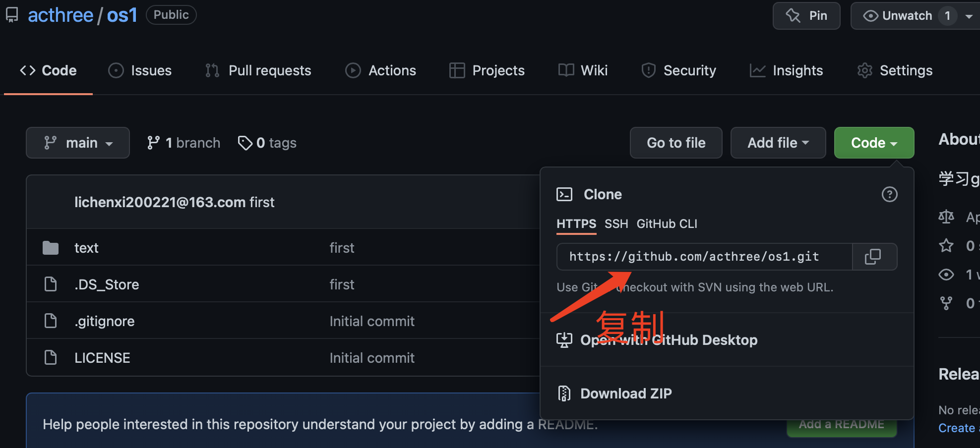The width and height of the screenshot is (980, 448).
Task: Click the Go to file button
Action: click(676, 143)
